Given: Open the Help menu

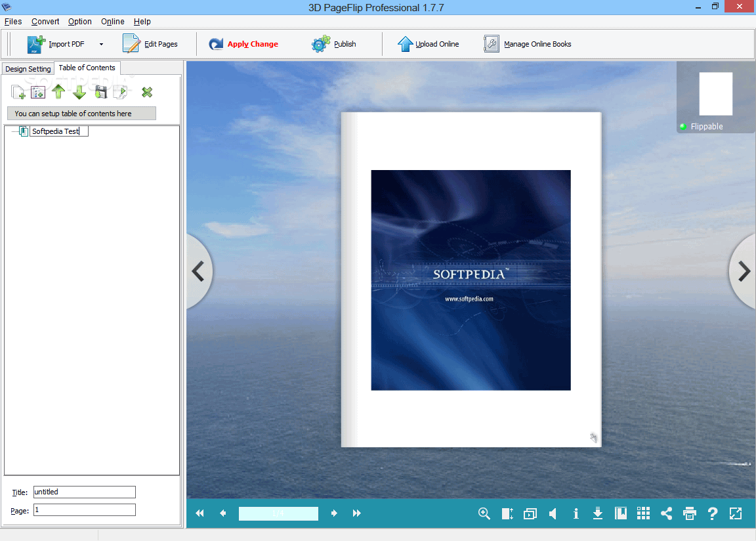Looking at the screenshot, I should click(x=142, y=22).
